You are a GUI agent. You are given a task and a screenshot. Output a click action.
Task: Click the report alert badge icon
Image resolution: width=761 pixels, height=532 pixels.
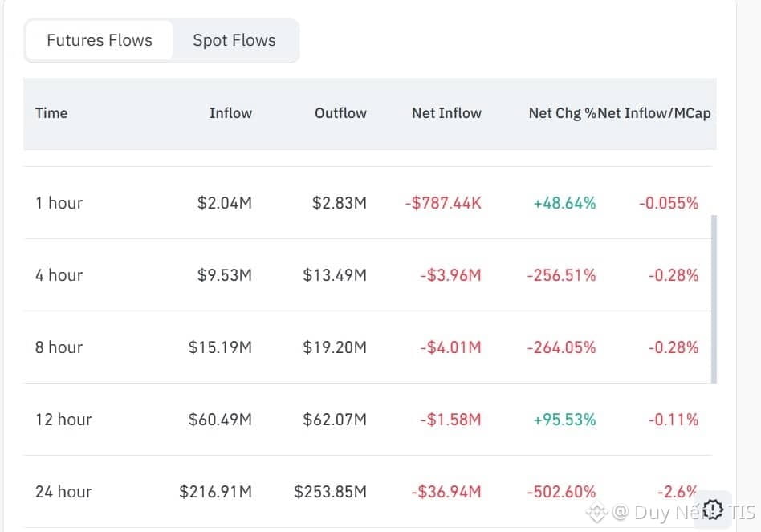[x=713, y=510]
